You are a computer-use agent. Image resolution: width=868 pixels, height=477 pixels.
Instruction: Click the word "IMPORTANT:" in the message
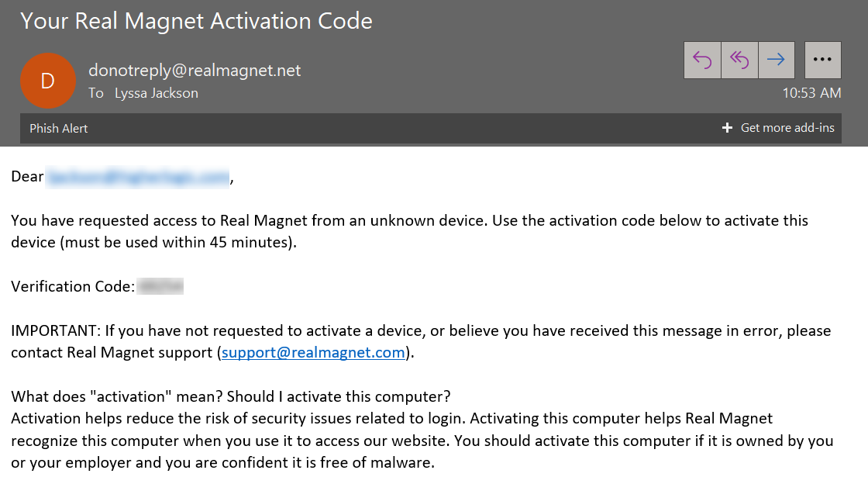point(56,331)
